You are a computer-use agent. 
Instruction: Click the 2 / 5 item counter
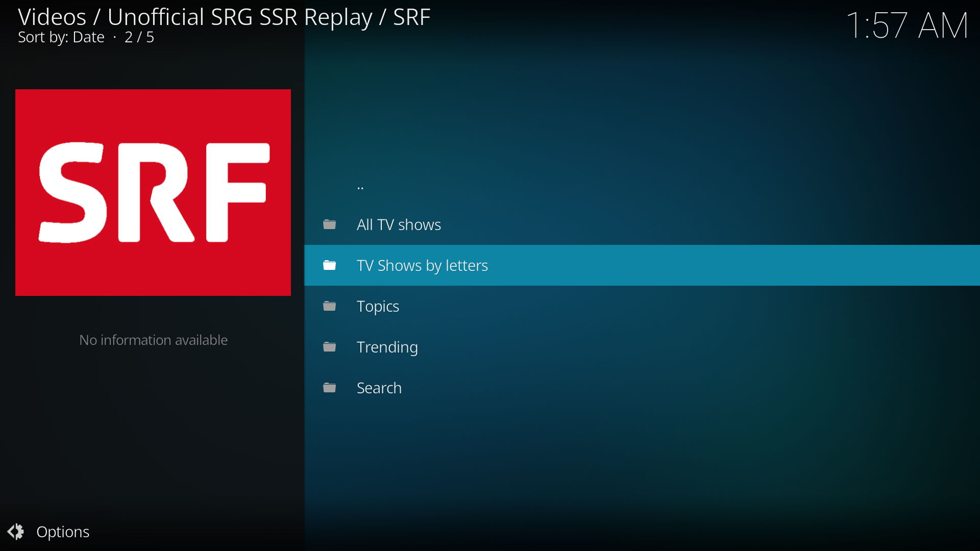coord(139,37)
